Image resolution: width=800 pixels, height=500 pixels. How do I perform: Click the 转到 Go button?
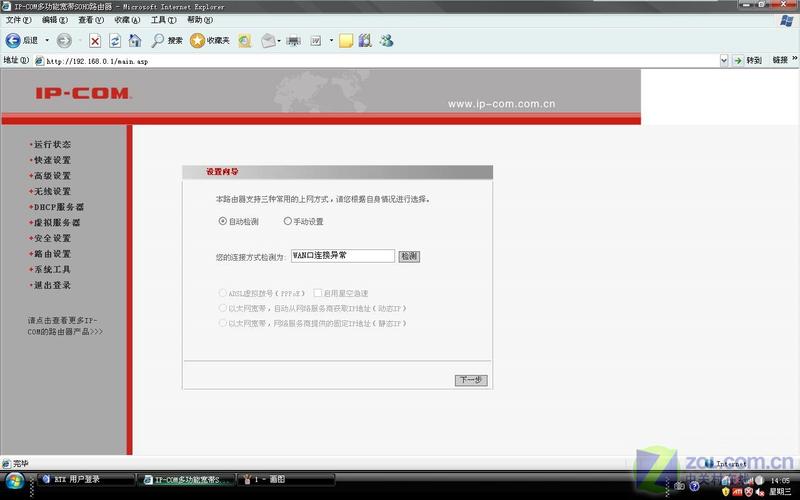(747, 60)
